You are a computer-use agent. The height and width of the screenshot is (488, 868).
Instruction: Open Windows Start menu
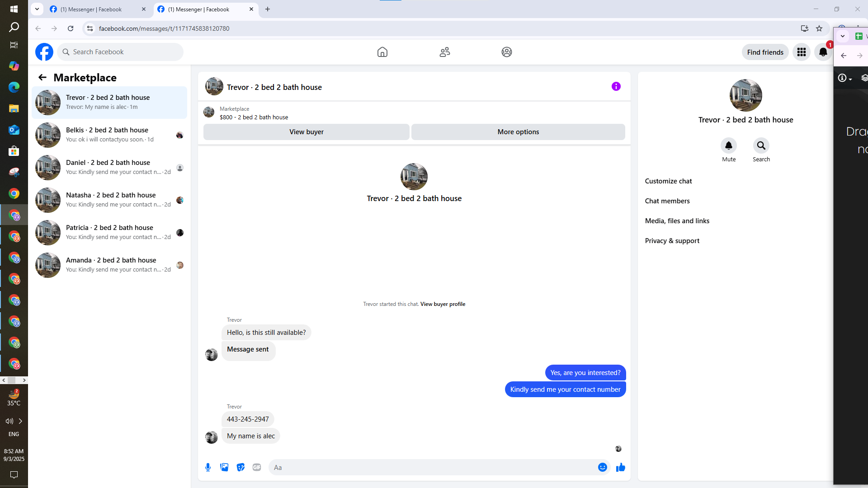point(14,9)
